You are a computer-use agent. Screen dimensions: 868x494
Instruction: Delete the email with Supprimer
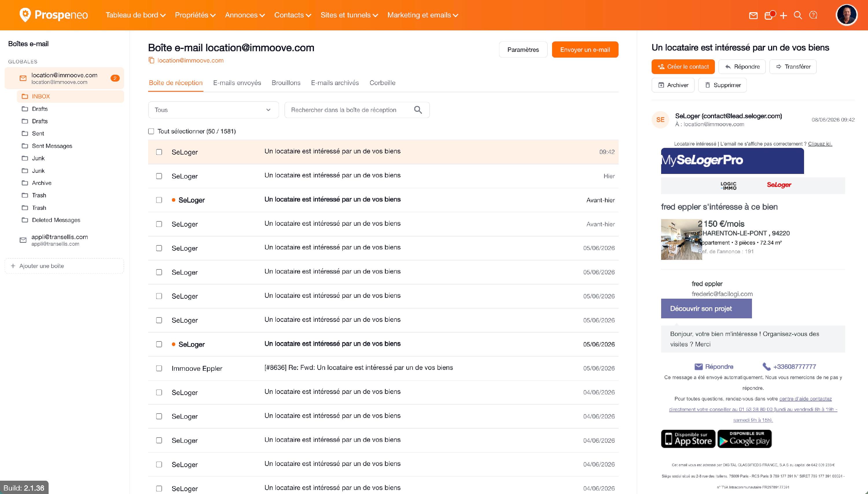722,85
